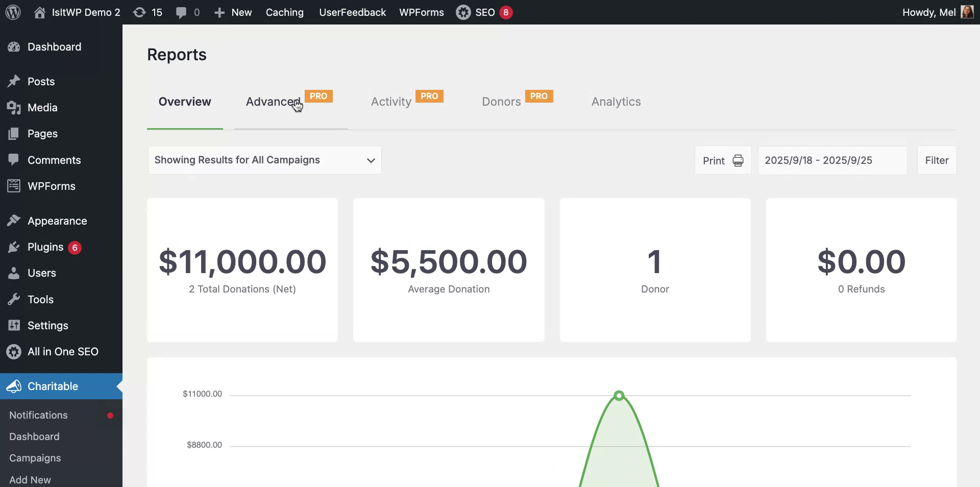Click the date range input field
This screenshot has height=487, width=980.
pos(832,160)
